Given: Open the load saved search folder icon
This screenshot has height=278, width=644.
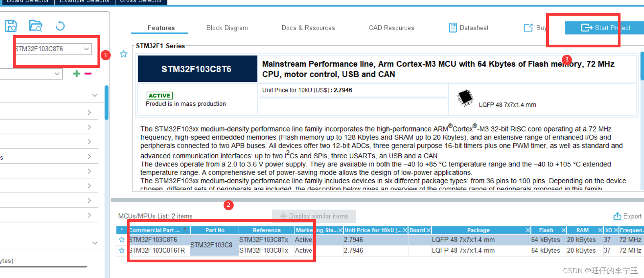Looking at the screenshot, I should pyautogui.click(x=36, y=26).
